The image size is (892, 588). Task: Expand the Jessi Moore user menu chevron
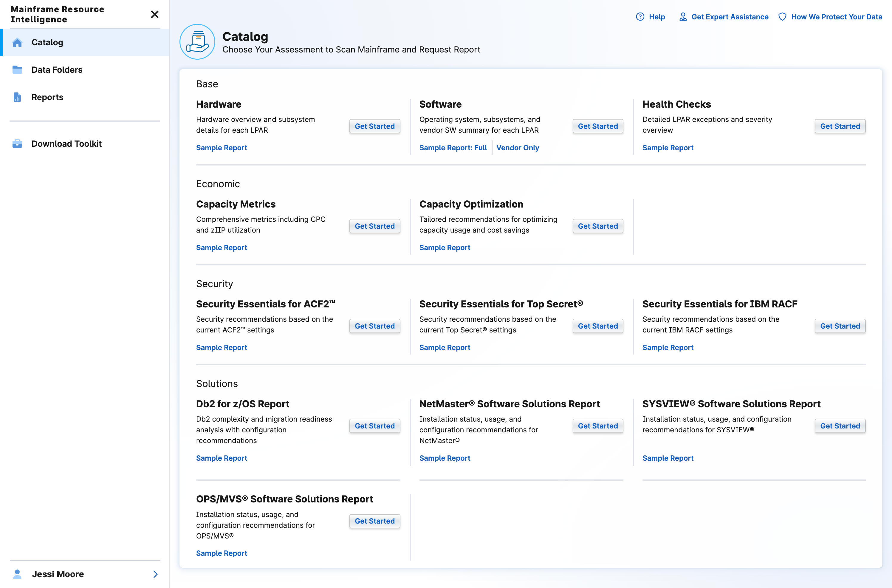(156, 574)
